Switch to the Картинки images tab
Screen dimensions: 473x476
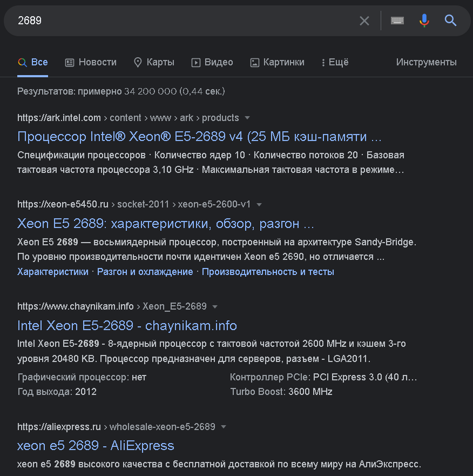click(277, 62)
